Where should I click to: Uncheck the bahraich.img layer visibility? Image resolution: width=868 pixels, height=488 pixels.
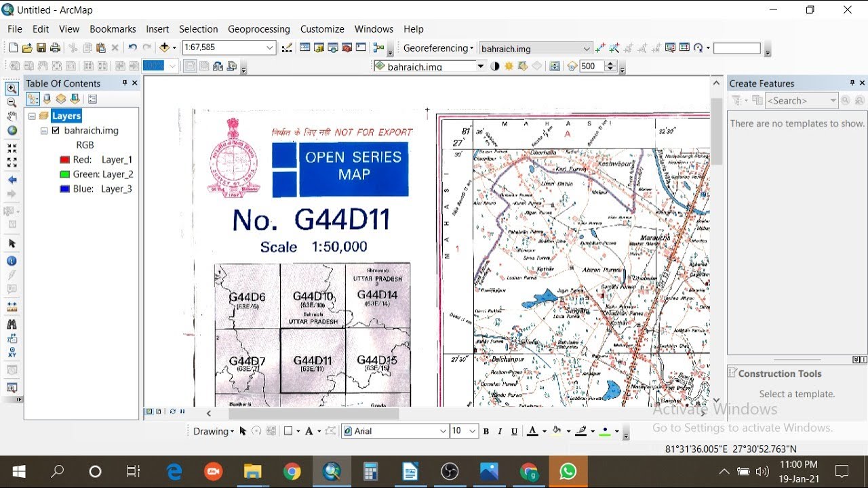(x=56, y=130)
